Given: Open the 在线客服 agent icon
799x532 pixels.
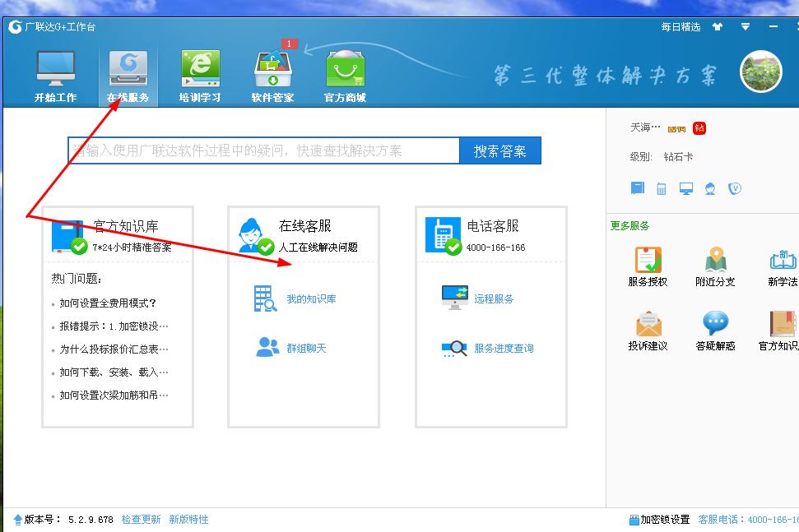Looking at the screenshot, I should [x=255, y=236].
